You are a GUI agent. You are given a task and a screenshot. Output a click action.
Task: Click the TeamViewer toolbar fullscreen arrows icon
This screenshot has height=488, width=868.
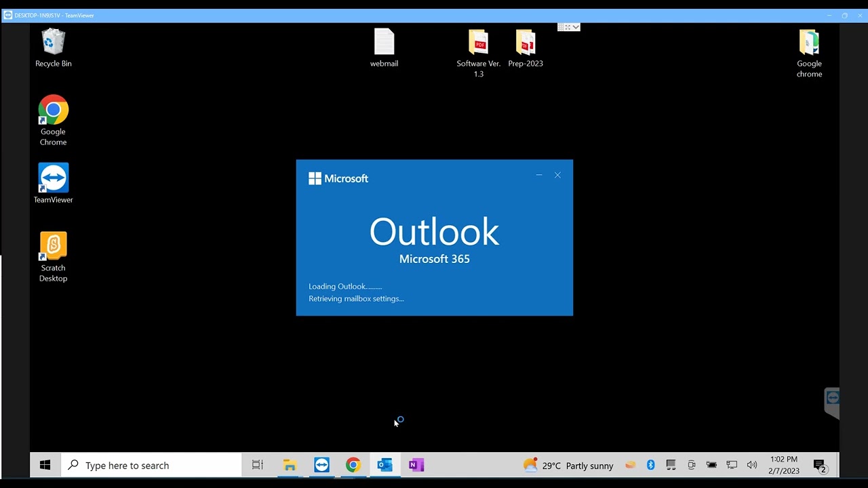(568, 27)
